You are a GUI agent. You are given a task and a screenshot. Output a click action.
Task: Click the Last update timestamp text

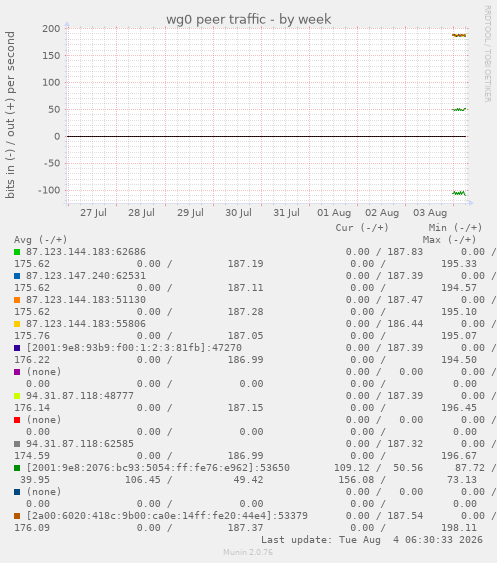372,540
